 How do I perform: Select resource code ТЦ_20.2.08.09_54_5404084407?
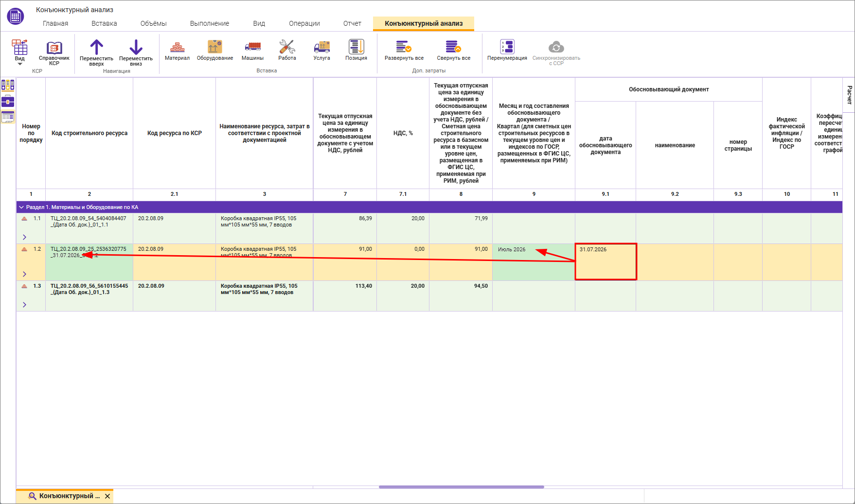89,228
